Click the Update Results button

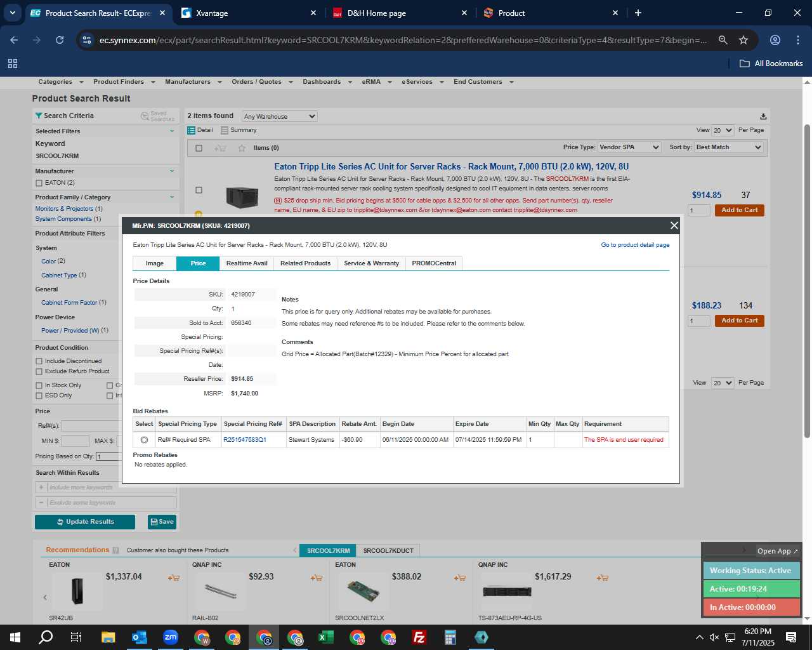tap(85, 522)
